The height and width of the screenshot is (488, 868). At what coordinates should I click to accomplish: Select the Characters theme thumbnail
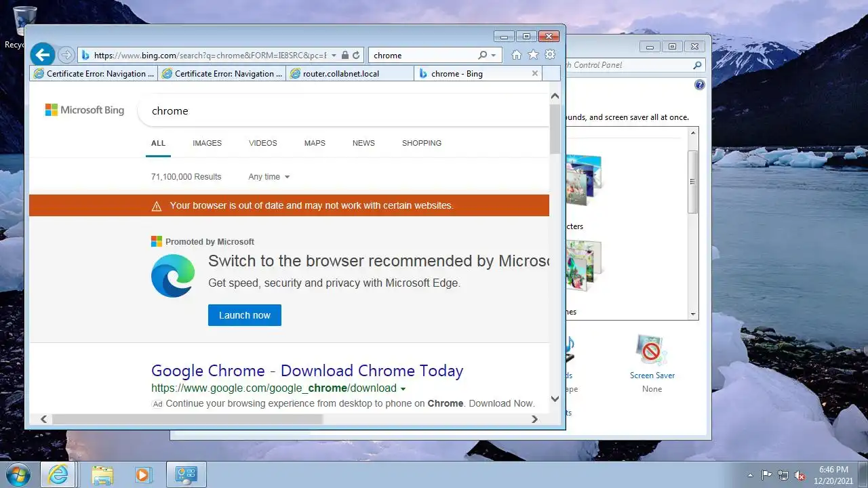click(x=585, y=179)
